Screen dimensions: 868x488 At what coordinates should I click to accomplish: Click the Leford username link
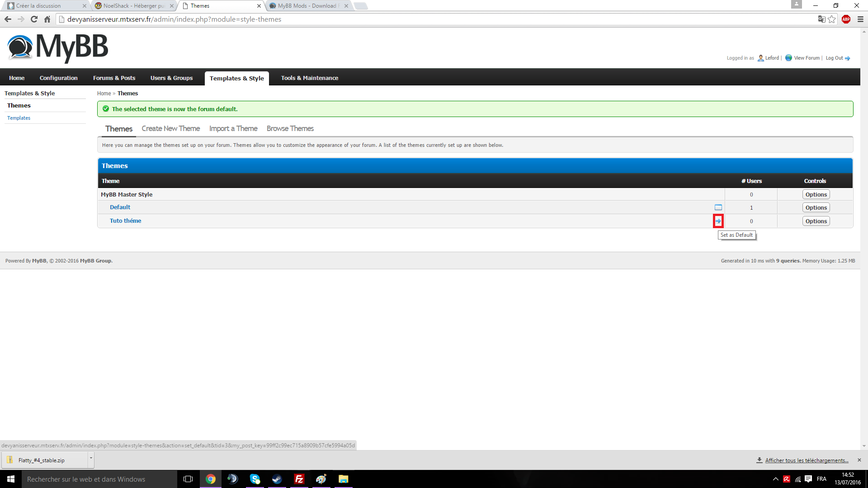coord(772,58)
